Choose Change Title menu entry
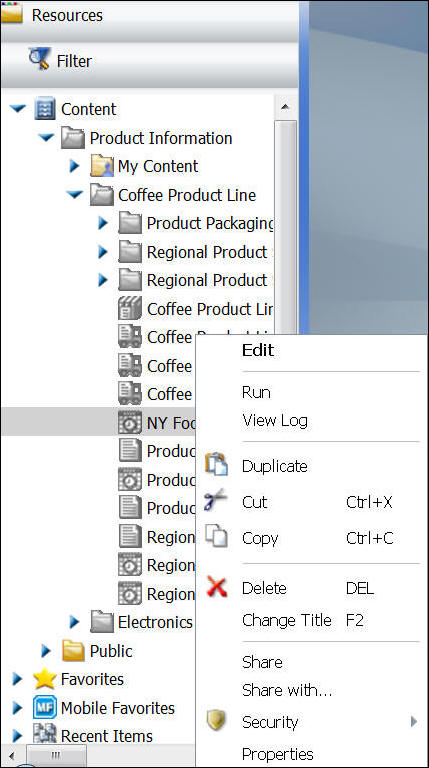The width and height of the screenshot is (429, 768). (x=286, y=621)
